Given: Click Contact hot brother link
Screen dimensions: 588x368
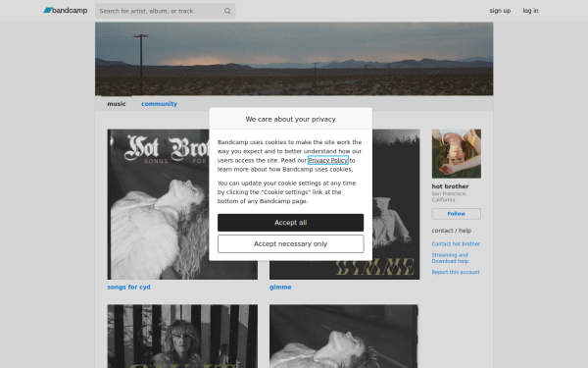Looking at the screenshot, I should [x=456, y=244].
